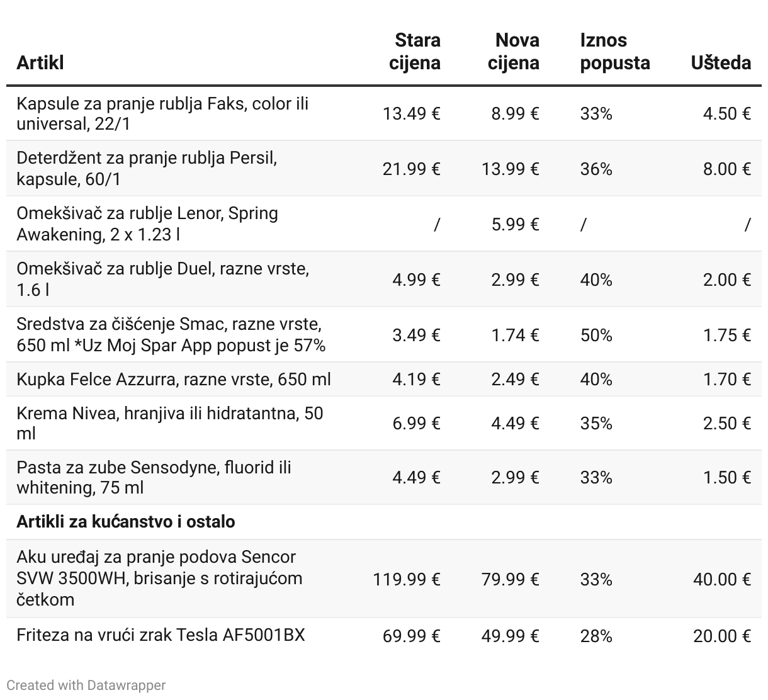Click the Nova cijena column header

pos(514,52)
